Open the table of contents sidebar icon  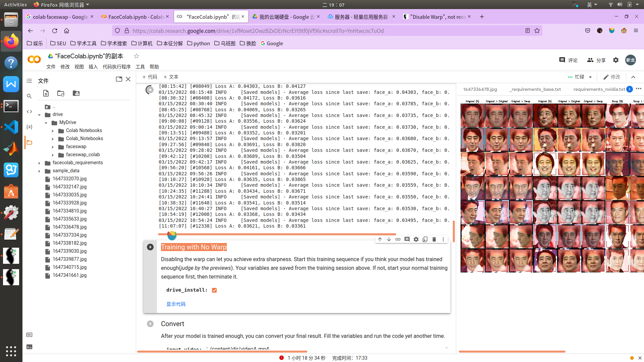pos(30,81)
